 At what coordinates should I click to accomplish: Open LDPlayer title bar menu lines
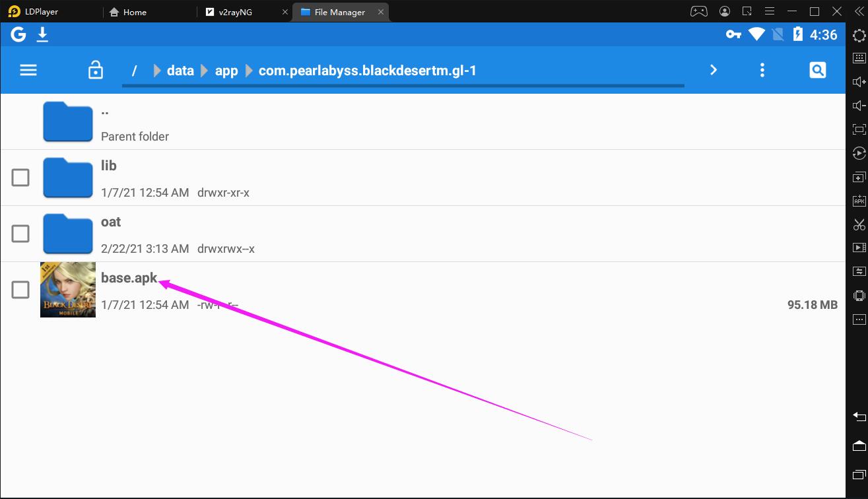coord(770,11)
